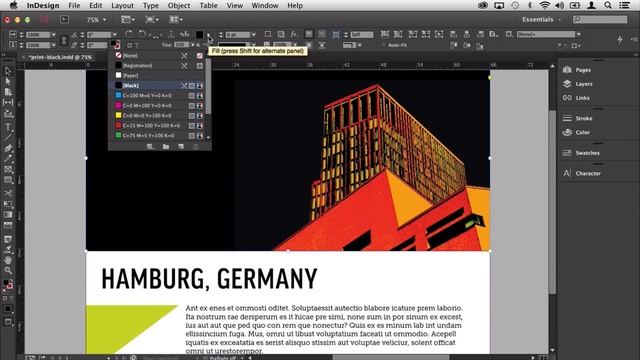Select the Zoom tool in the toolbox
This screenshot has width=640, height=360.
coord(8,270)
